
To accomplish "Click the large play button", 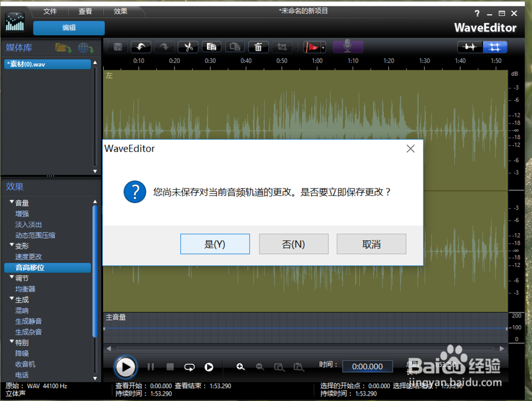I will coord(126,367).
